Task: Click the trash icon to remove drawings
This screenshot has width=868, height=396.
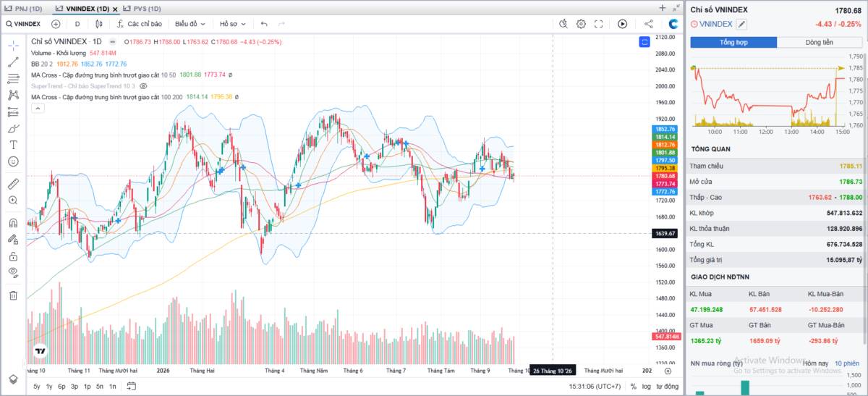Action: pyautogui.click(x=13, y=295)
